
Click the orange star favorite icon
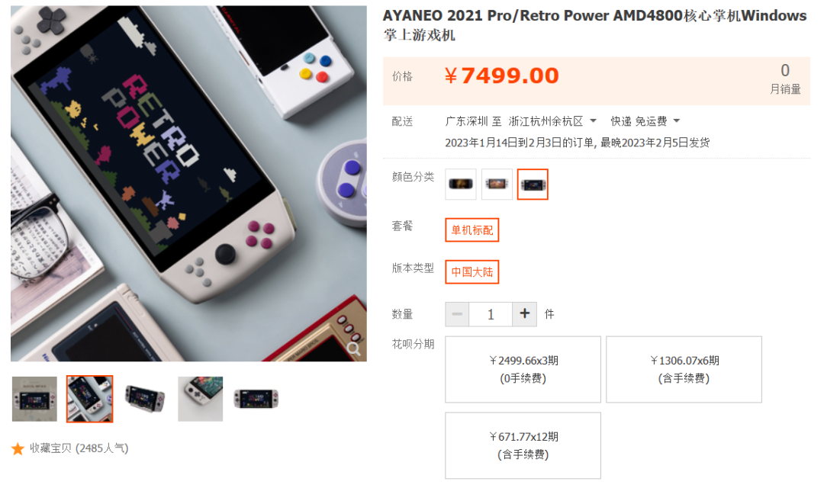(18, 449)
